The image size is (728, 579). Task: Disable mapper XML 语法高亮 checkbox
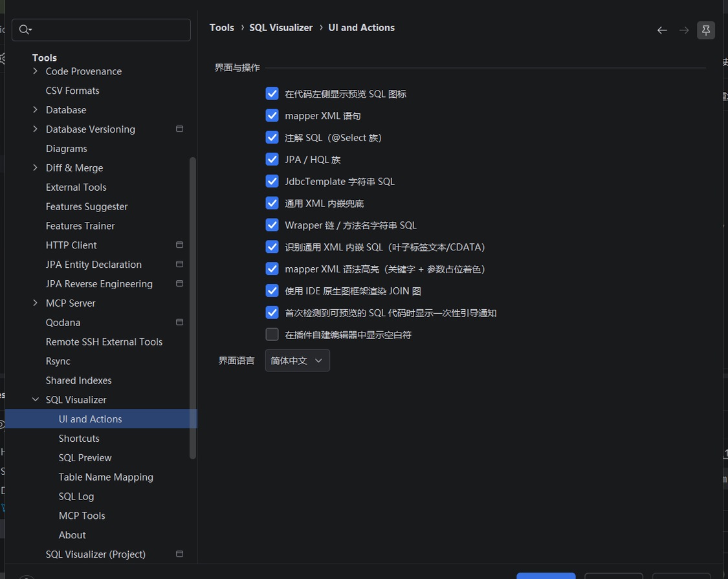point(272,268)
